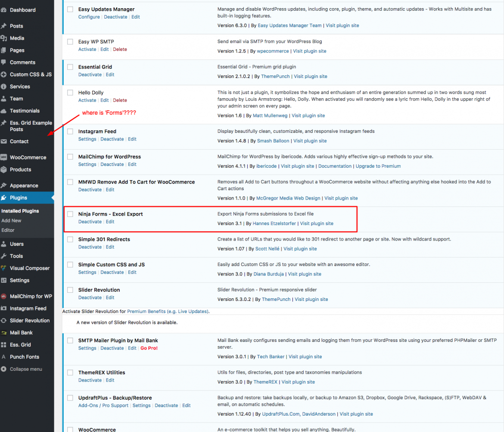Open Installed Plugins submenu item
504x432 pixels.
pyautogui.click(x=20, y=211)
